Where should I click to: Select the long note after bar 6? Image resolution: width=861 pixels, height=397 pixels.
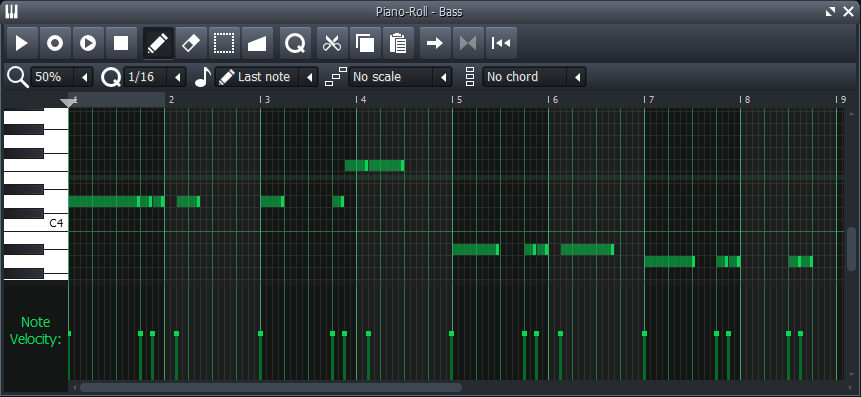click(x=588, y=249)
